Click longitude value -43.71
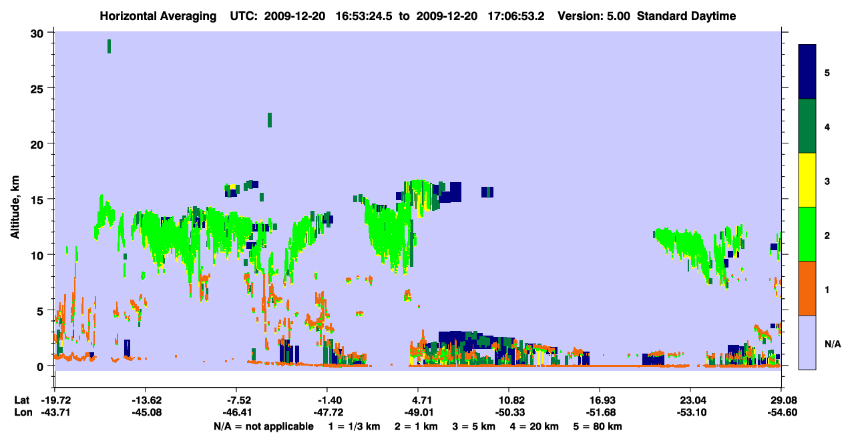This screenshot has width=868, height=445. (x=54, y=413)
